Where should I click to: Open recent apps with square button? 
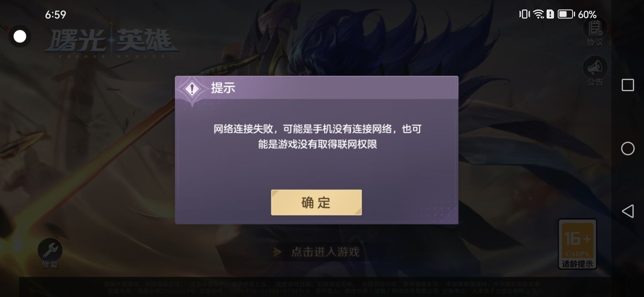pos(628,85)
